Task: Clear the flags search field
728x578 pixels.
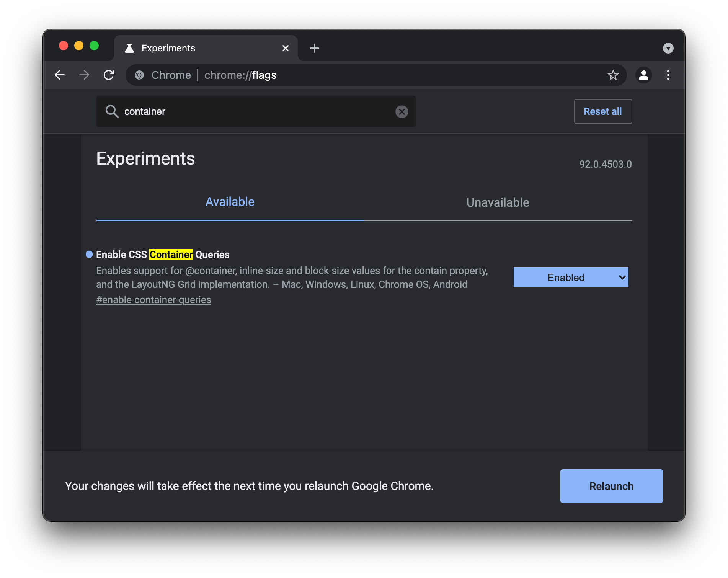Action: [402, 112]
